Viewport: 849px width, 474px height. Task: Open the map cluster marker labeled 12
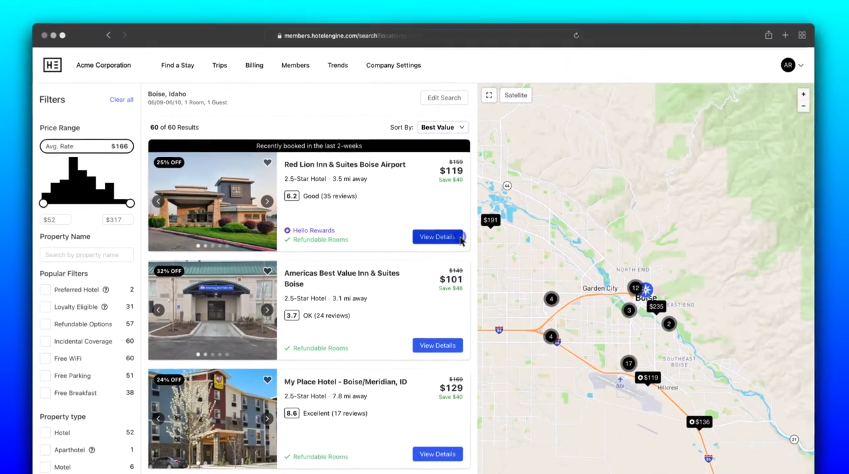coord(635,288)
